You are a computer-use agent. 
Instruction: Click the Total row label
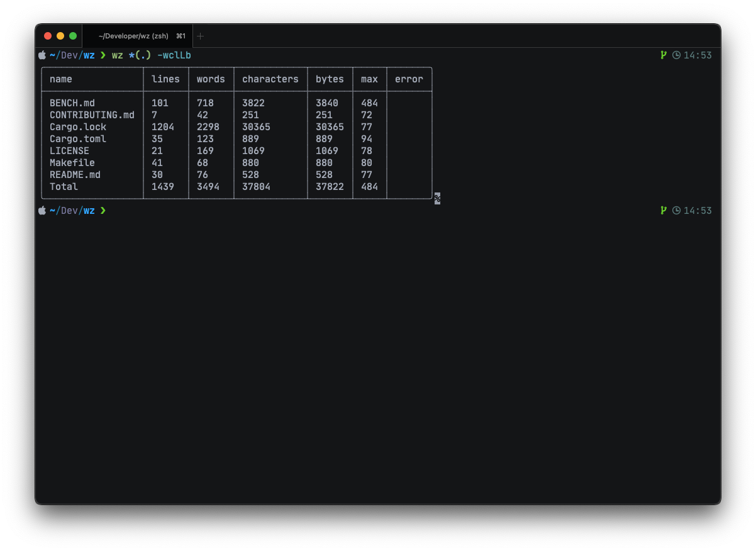coord(64,187)
